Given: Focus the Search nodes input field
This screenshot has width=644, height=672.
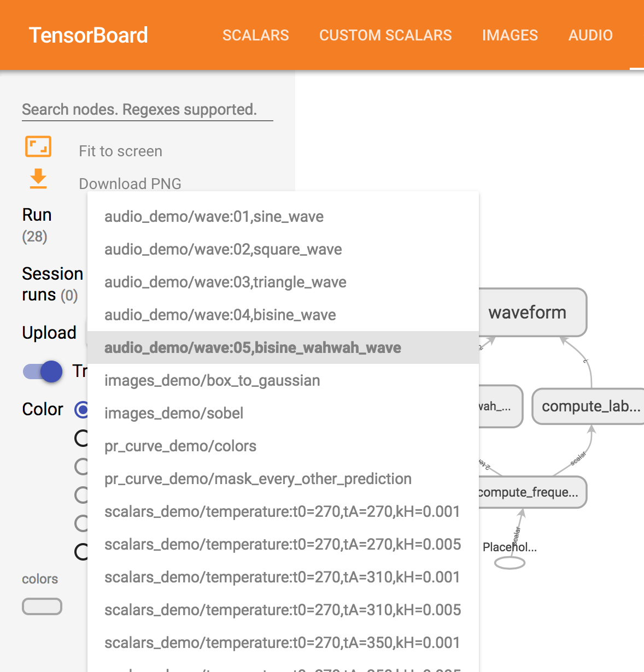Looking at the screenshot, I should [148, 109].
